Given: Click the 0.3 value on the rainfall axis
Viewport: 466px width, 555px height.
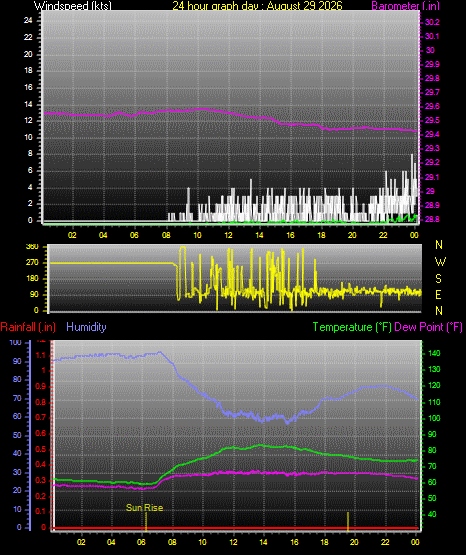Looking at the screenshot, I should (x=41, y=480).
